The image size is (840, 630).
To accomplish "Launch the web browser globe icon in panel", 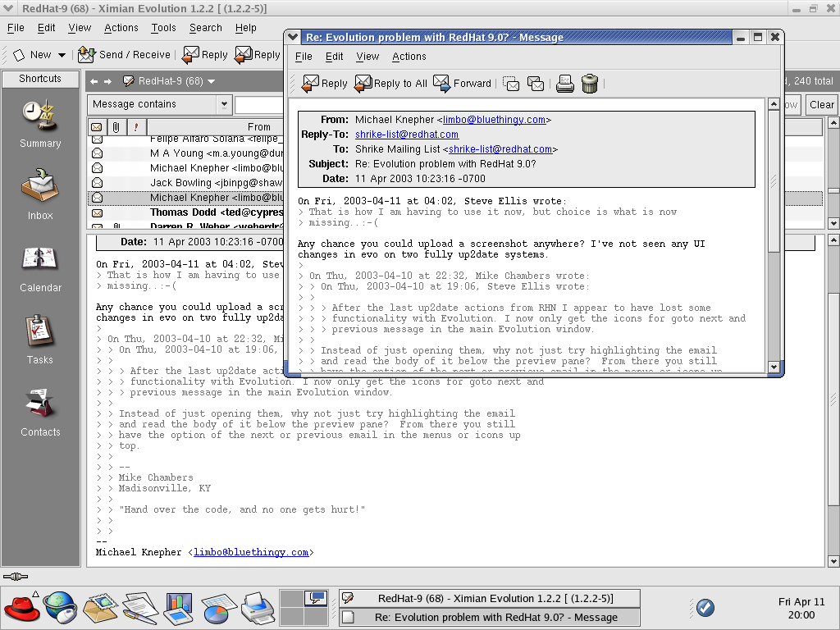I will 60,608.
